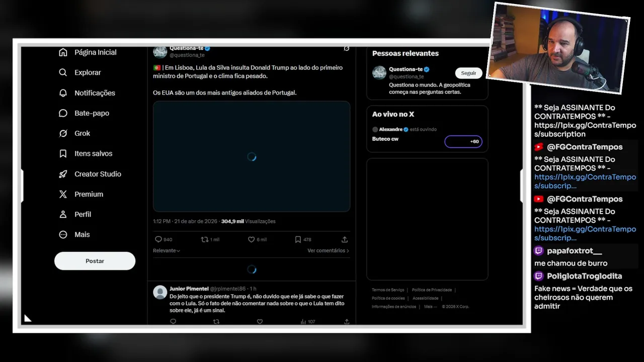Click Pessoas relevantes heading

point(406,53)
